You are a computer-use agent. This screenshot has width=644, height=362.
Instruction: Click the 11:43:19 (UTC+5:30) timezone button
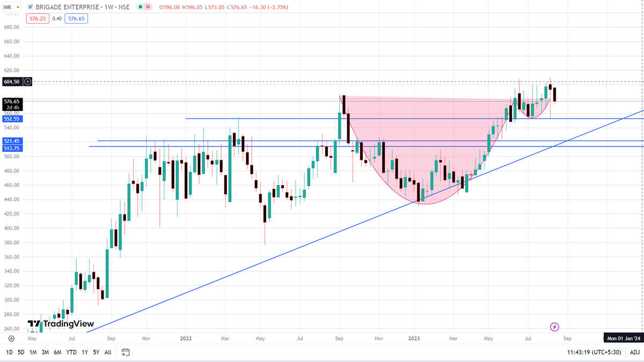[595, 352]
